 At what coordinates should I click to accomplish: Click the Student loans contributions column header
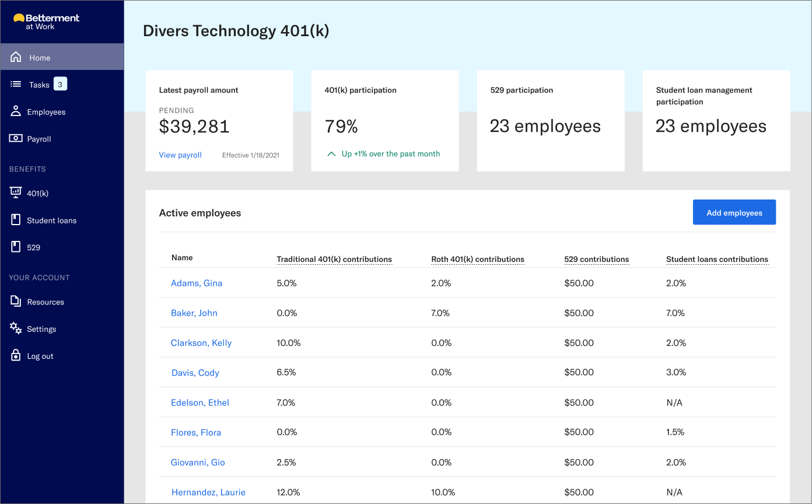(x=717, y=259)
